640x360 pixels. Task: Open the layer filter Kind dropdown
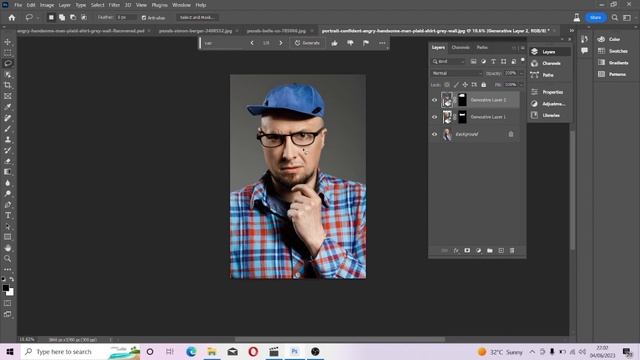(449, 61)
